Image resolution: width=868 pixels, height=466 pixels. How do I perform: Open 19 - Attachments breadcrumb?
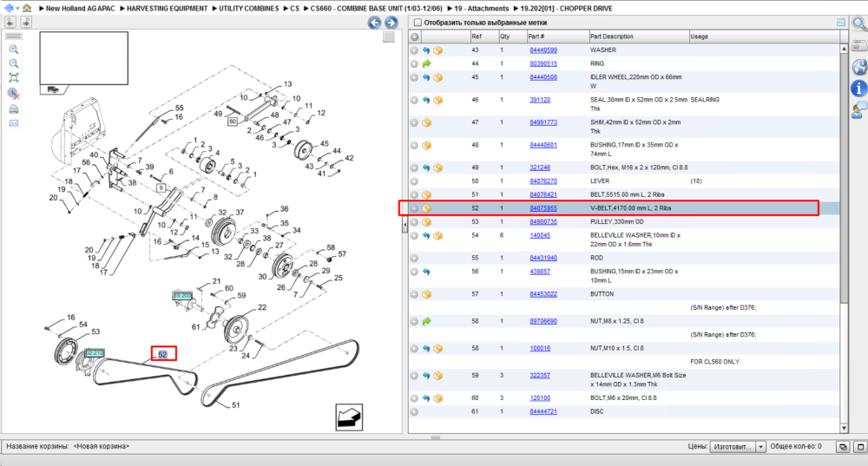pos(481,9)
